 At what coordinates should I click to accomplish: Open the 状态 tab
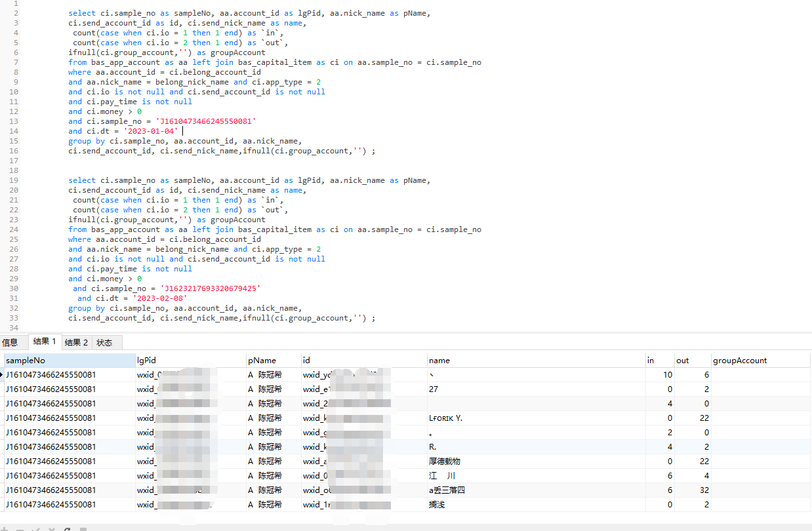104,342
